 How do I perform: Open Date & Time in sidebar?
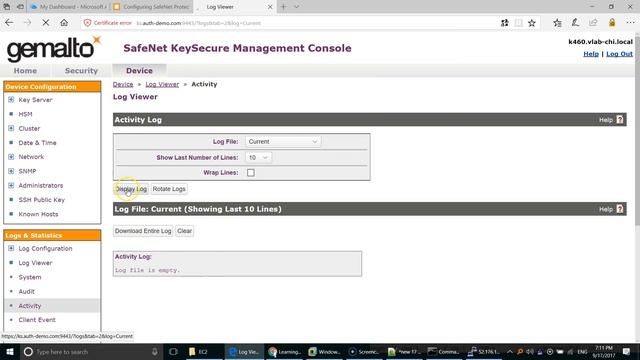click(37, 142)
